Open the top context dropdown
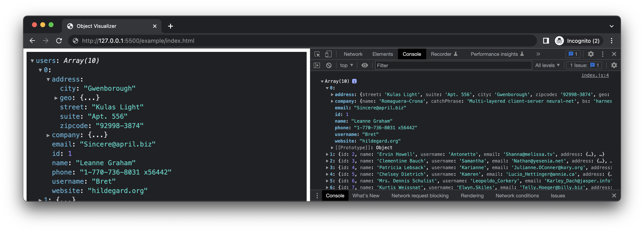 click(x=346, y=65)
